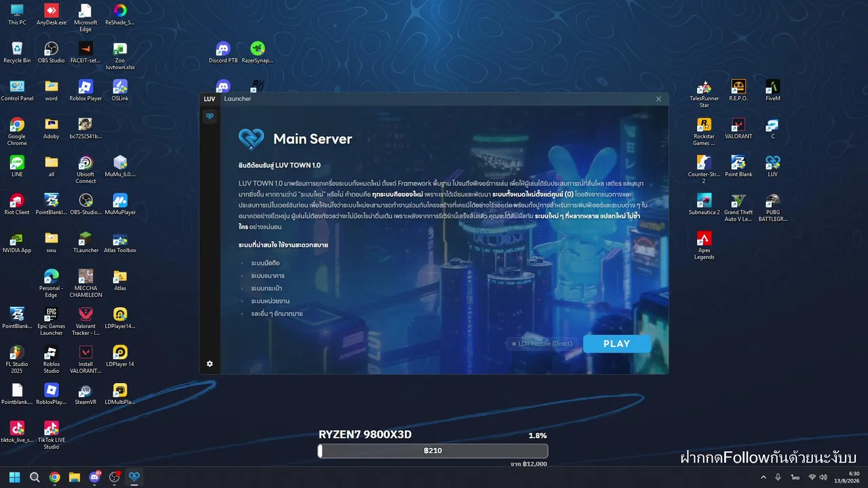Select the LDMultiPlayer desktop icon

[x=120, y=394]
